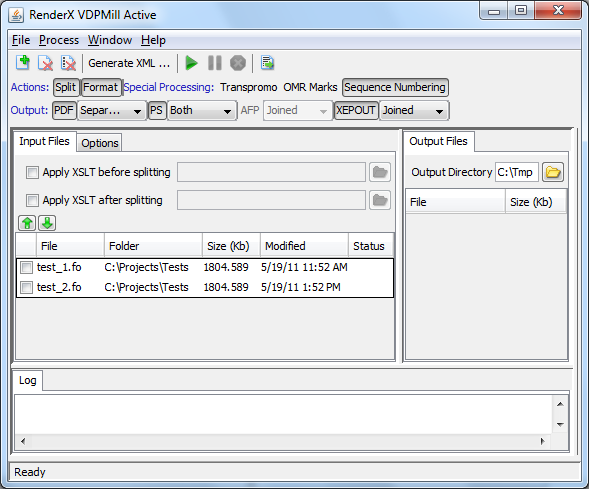589x489 pixels.
Task: Toggle AFP output button
Action: pos(250,110)
